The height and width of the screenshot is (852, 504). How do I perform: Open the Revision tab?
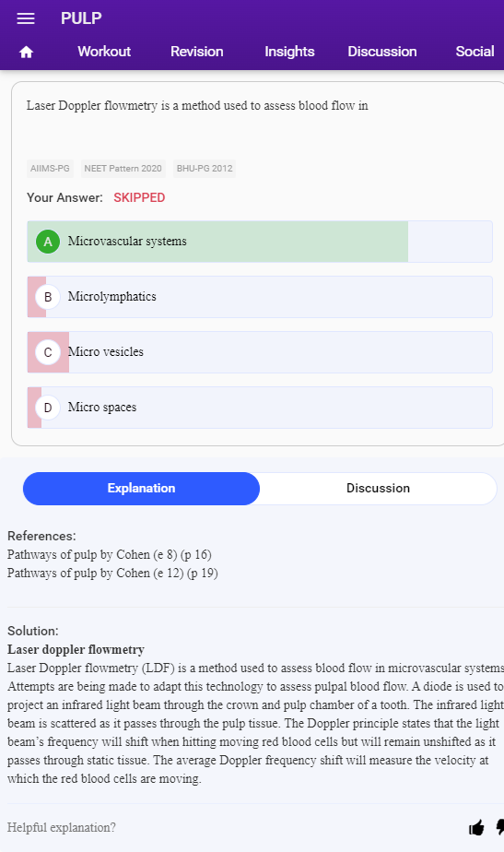(x=196, y=52)
